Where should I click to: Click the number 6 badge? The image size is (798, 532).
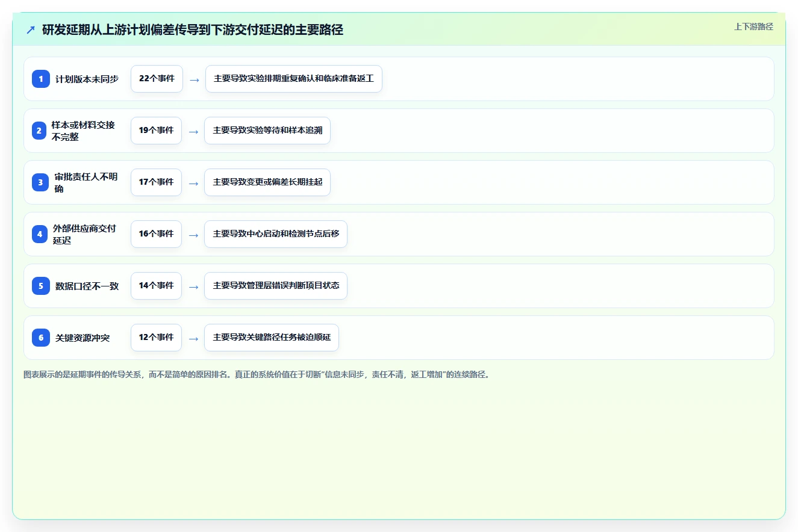tap(41, 338)
